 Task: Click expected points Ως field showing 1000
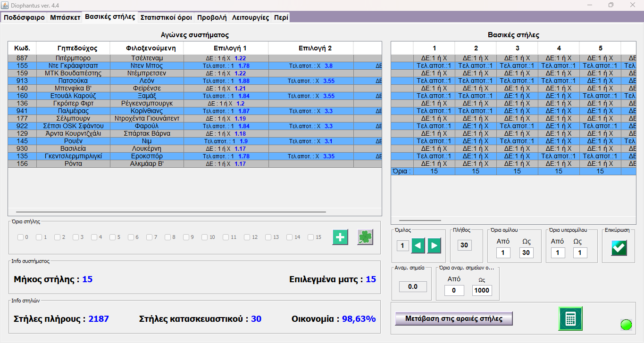click(482, 290)
